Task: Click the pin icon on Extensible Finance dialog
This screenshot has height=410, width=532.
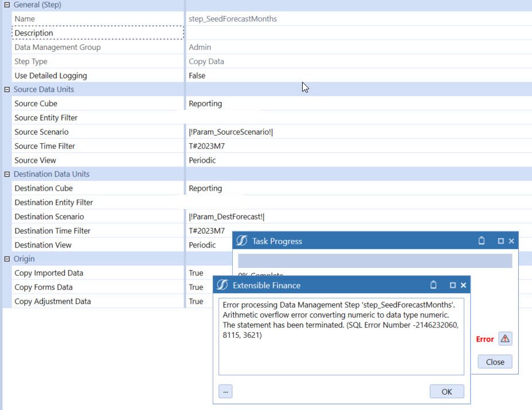Action: (434, 285)
